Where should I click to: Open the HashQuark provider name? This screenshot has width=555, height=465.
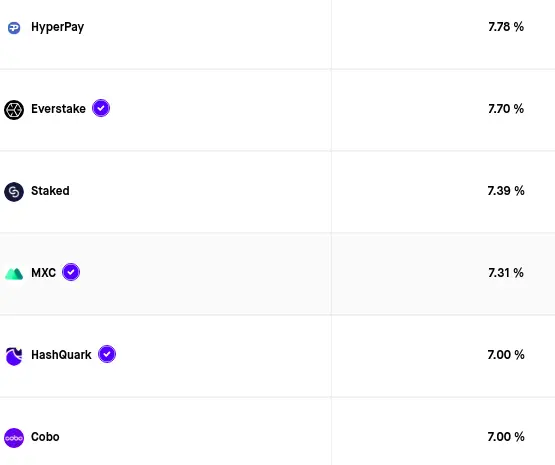(61, 355)
